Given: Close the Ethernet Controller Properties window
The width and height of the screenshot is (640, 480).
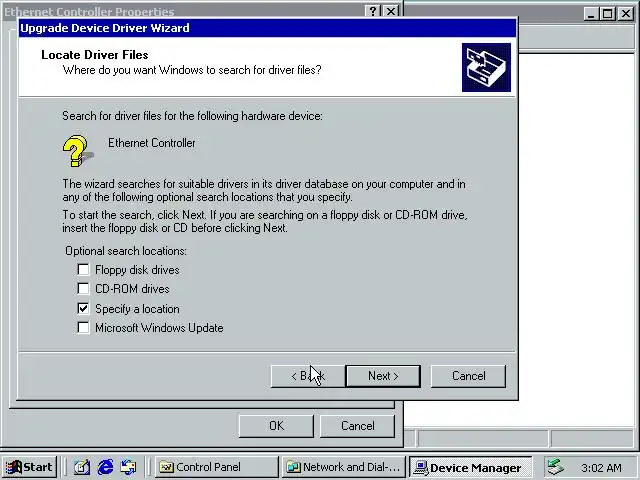Looking at the screenshot, I should pyautogui.click(x=391, y=11).
